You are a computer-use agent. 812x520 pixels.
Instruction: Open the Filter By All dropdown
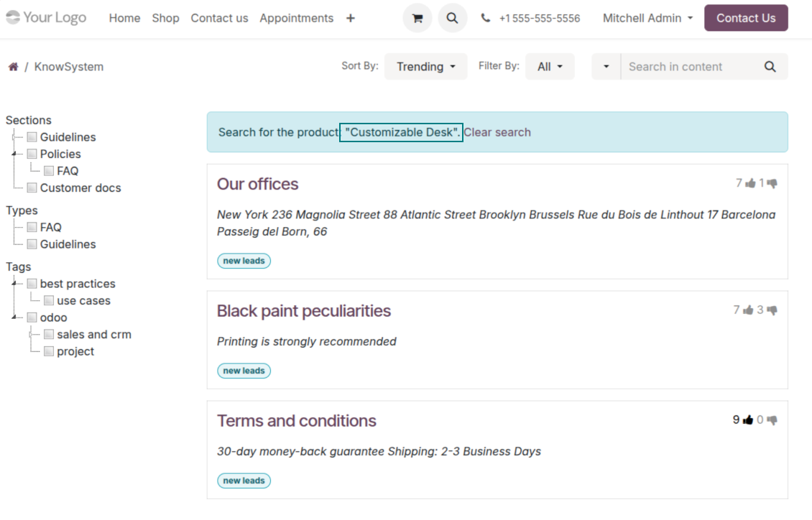coord(550,67)
